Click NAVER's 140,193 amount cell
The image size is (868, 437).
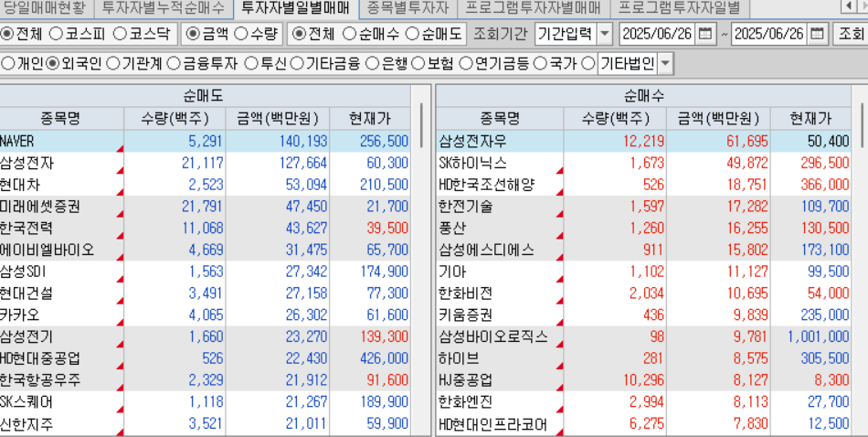point(278,141)
